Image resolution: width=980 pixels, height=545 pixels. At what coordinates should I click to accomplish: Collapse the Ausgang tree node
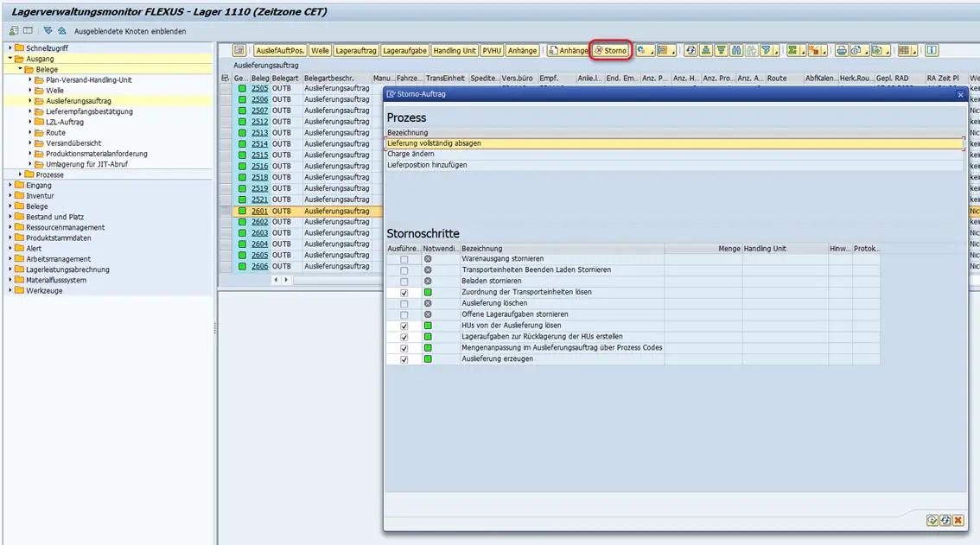[x=10, y=59]
